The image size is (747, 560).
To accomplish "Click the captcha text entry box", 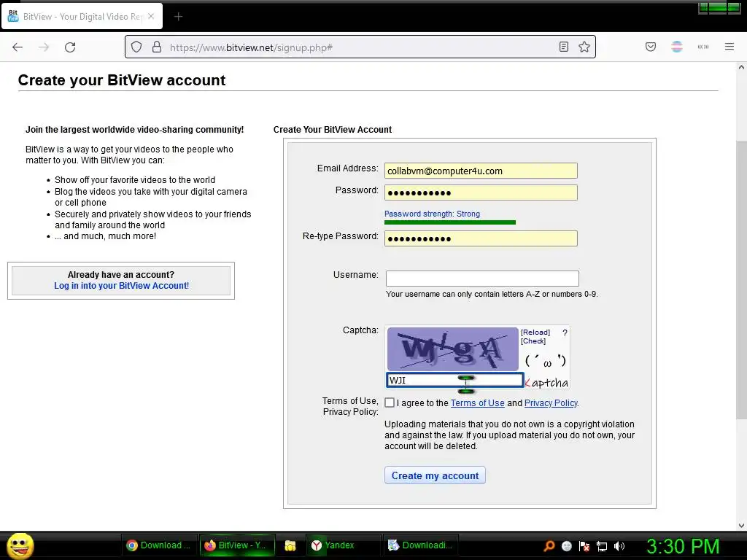I will point(455,380).
